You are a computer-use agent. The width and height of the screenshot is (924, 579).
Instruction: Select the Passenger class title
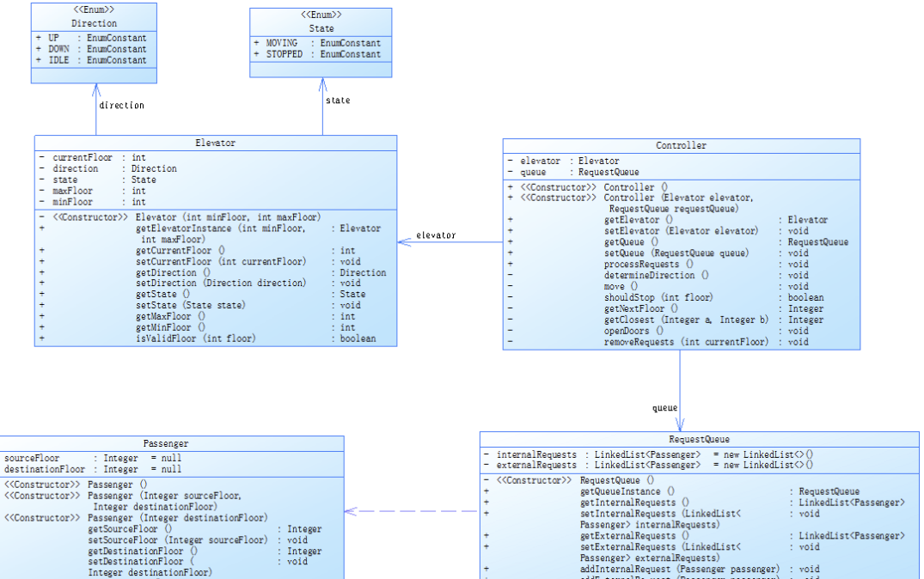coord(166,443)
